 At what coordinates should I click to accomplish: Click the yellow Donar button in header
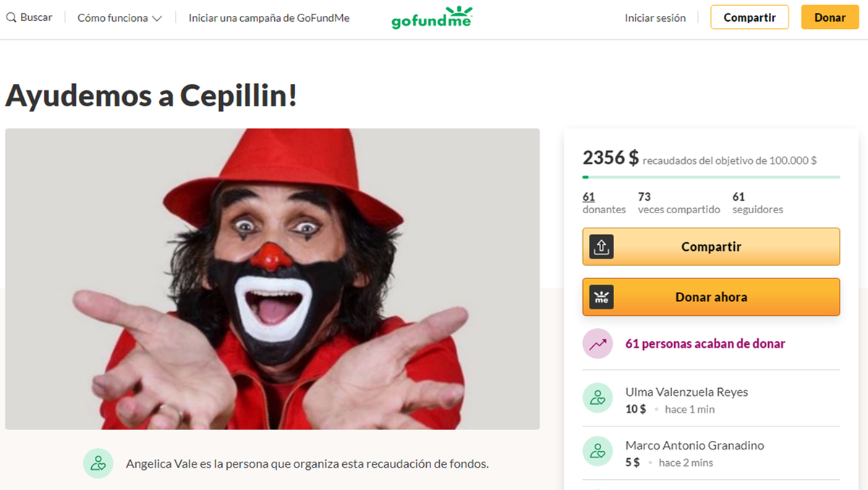(x=830, y=17)
